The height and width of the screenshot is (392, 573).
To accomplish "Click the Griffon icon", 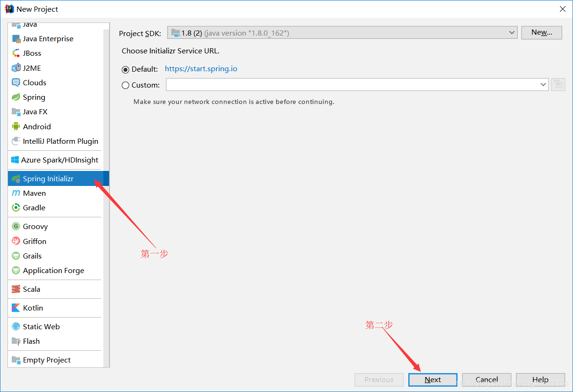I will [x=16, y=241].
